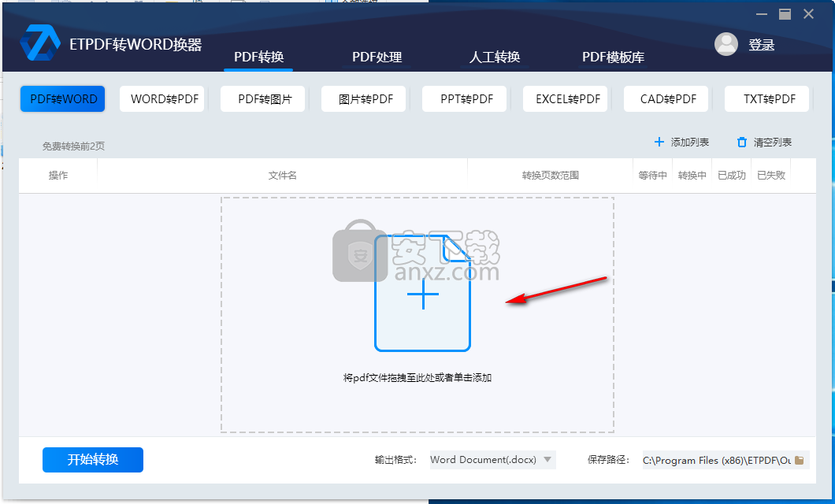Minimize the ETPDF window
Viewport: 835px width, 504px height.
click(x=762, y=14)
